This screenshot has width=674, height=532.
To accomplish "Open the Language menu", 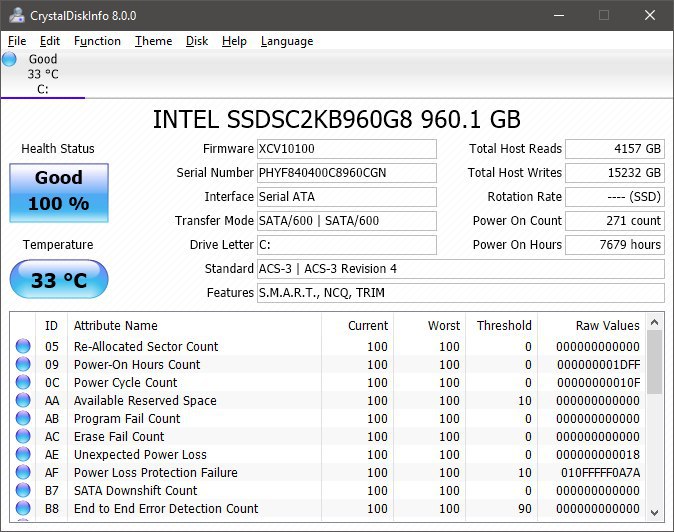I will [x=287, y=41].
